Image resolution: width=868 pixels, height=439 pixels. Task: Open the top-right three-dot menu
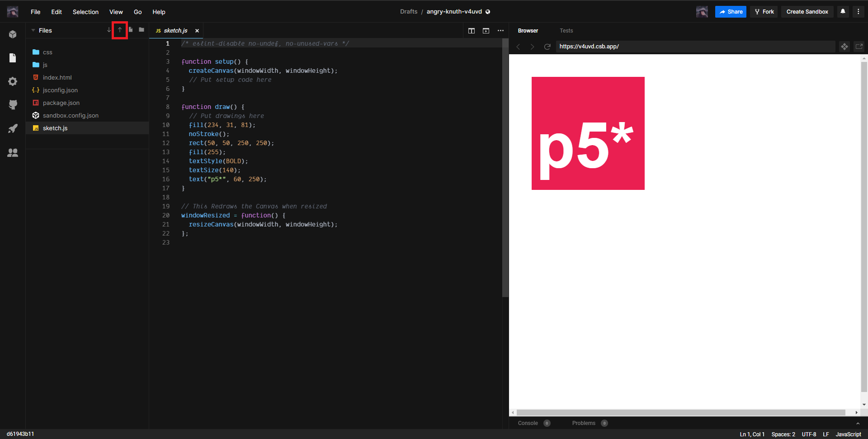pos(858,12)
